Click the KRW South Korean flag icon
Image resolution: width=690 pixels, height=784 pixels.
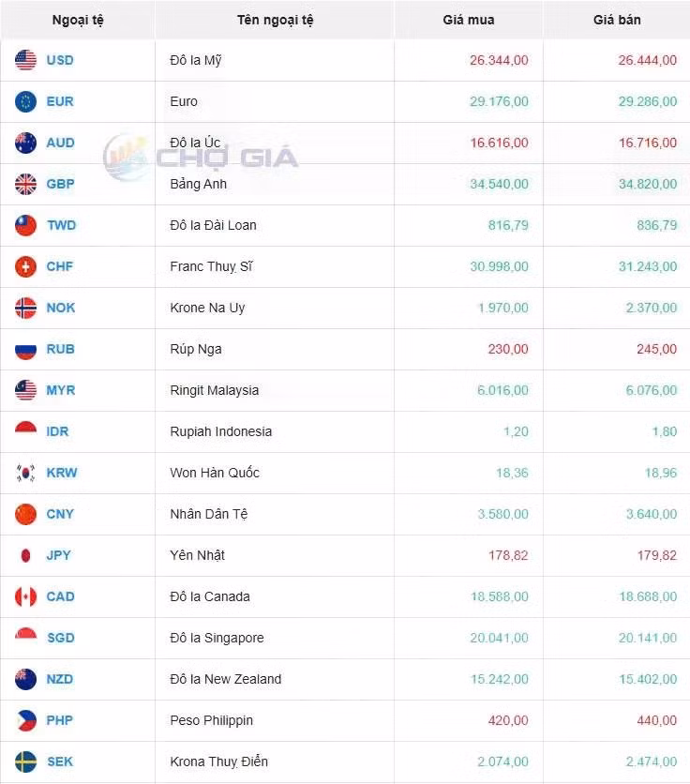coord(25,473)
